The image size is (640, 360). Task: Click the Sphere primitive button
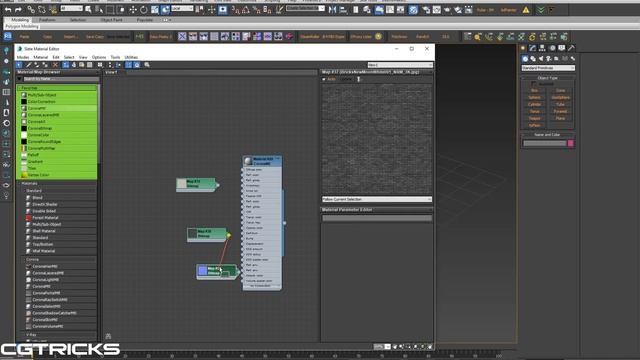(534, 98)
